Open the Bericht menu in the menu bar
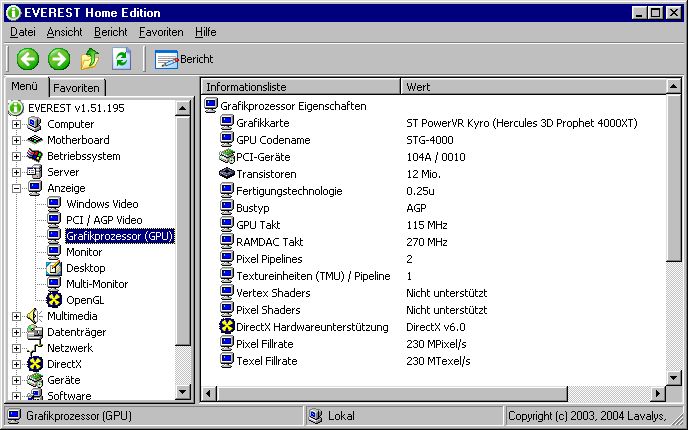The width and height of the screenshot is (688, 430). coord(111,32)
